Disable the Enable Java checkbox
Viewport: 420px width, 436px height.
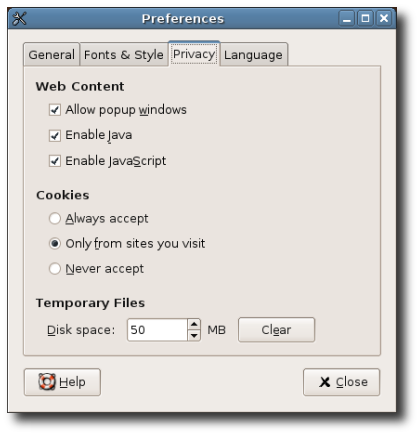point(55,135)
